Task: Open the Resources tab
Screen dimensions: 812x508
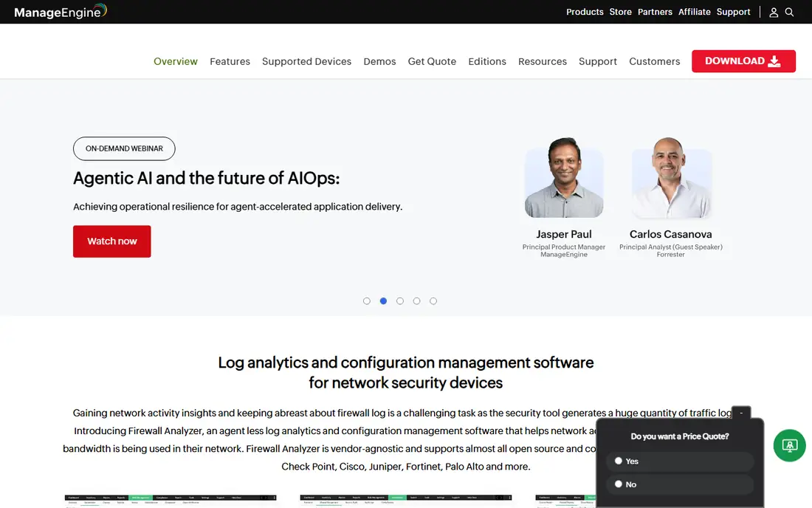Action: 543,61
